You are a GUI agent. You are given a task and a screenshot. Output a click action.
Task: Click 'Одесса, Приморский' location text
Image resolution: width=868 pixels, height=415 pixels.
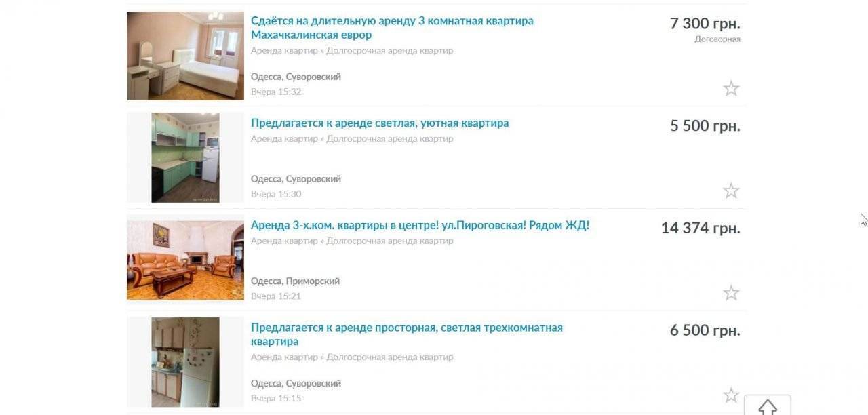295,281
